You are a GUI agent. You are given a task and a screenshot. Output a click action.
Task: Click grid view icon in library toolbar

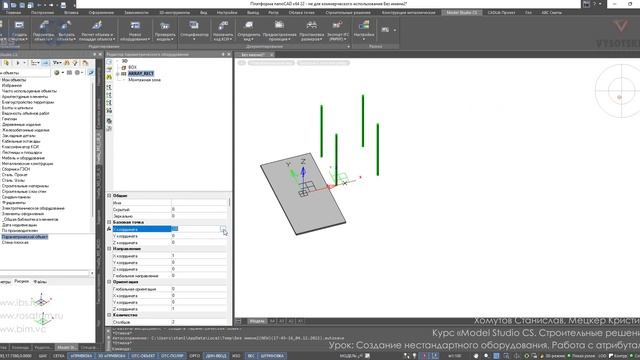[69, 73]
